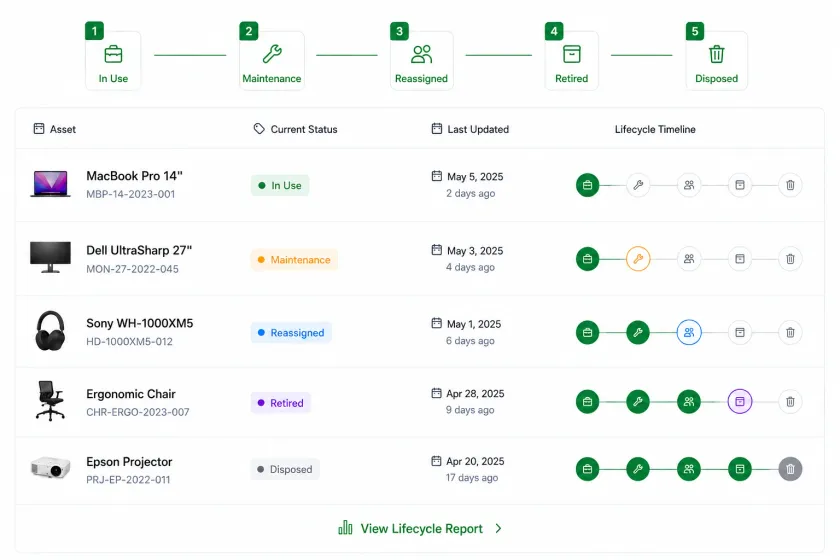Click the Lifecycle Timeline column header

pyautogui.click(x=655, y=129)
